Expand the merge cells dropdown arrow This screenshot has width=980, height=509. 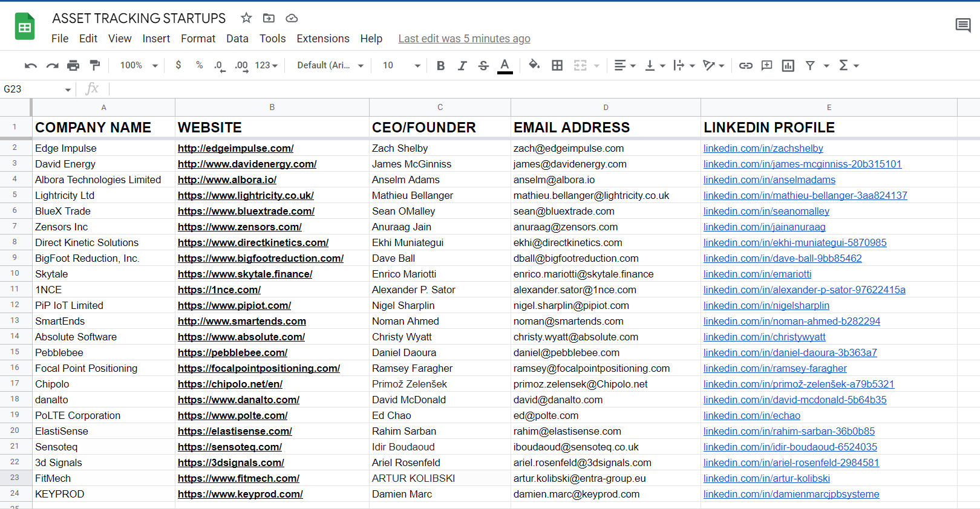596,65
